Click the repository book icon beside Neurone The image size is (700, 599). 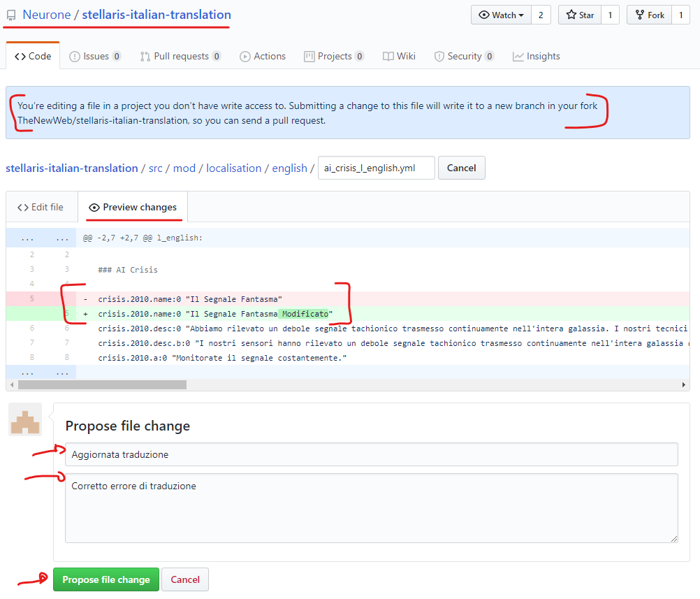pyautogui.click(x=11, y=15)
